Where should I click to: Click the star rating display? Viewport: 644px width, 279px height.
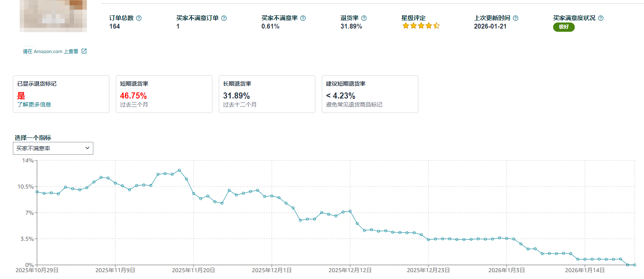tap(421, 26)
